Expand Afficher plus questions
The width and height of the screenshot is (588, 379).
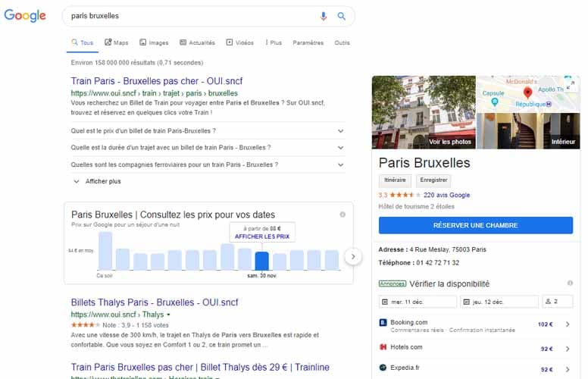[98, 181]
